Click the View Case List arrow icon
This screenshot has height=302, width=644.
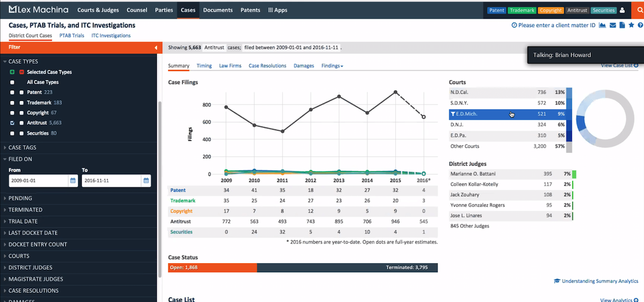click(636, 65)
